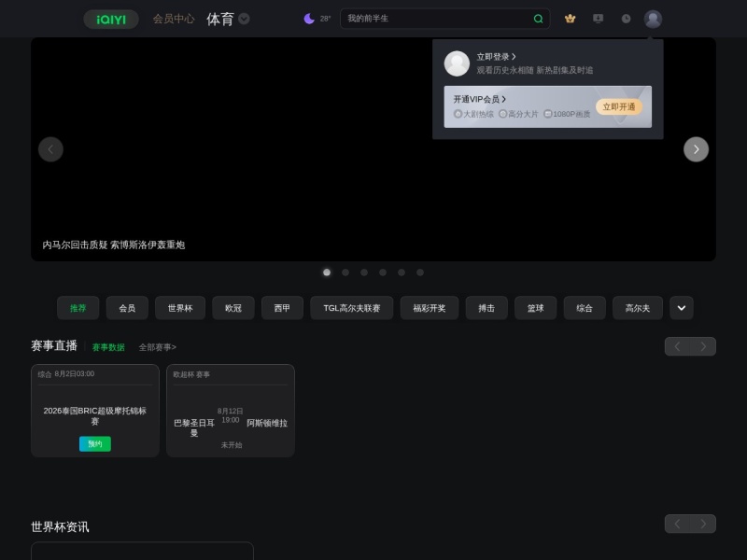747x560 pixels.
Task: Open the watch history clock icon
Action: pos(626,19)
